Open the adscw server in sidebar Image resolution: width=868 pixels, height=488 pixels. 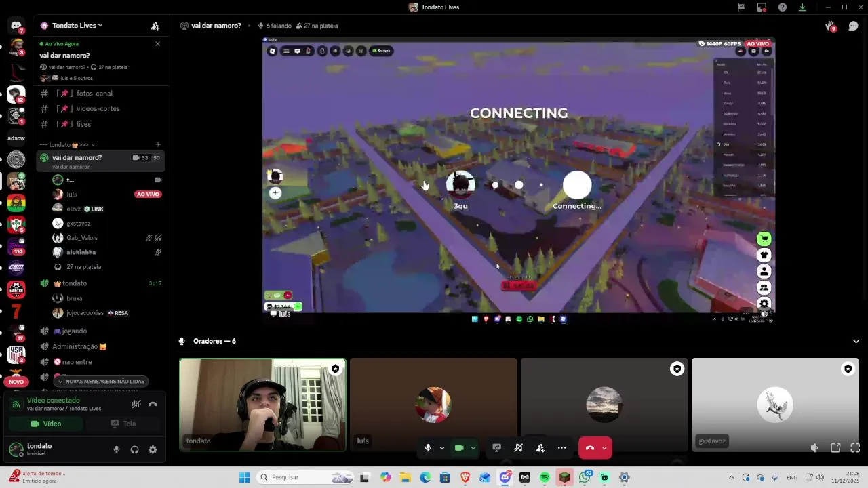pyautogui.click(x=16, y=138)
